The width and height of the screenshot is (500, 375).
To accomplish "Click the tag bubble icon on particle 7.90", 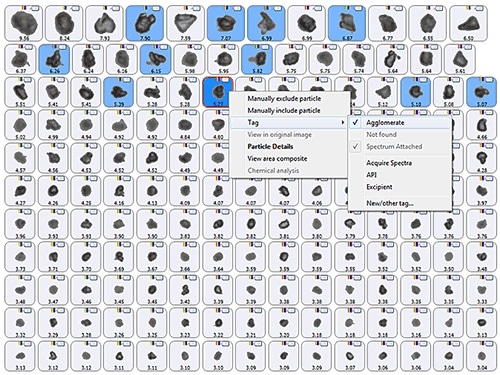I will 156,8.
